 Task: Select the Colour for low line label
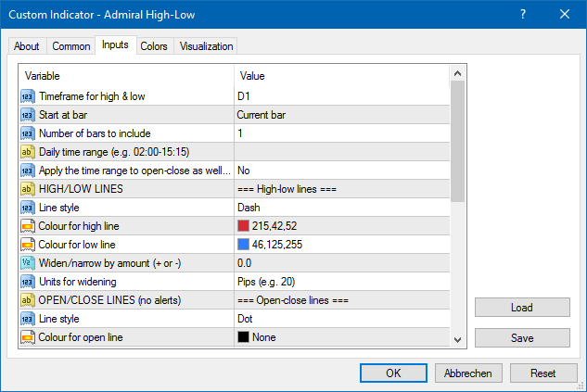click(77, 245)
